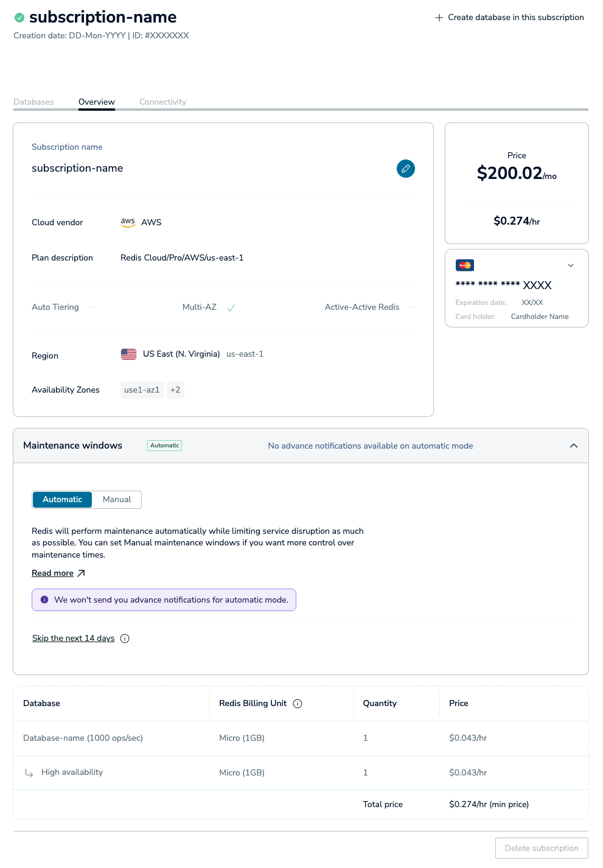
Task: Show the +2 additional availability zones
Action: coord(175,390)
